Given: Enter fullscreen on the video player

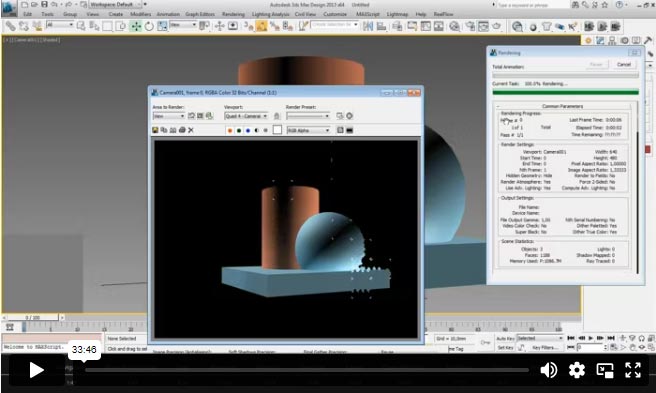Looking at the screenshot, I should coord(633,370).
